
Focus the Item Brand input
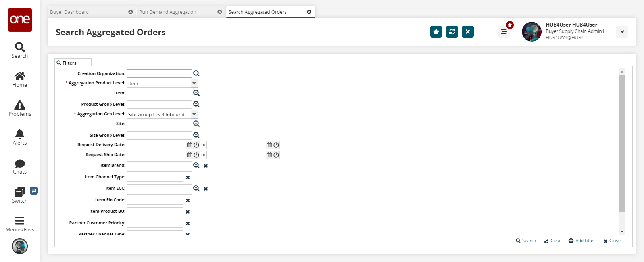(x=160, y=166)
